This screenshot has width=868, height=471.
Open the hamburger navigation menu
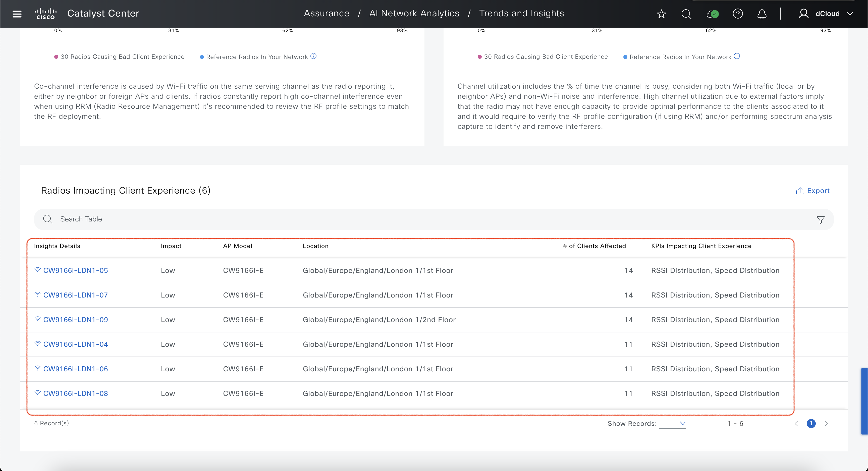coord(17,14)
